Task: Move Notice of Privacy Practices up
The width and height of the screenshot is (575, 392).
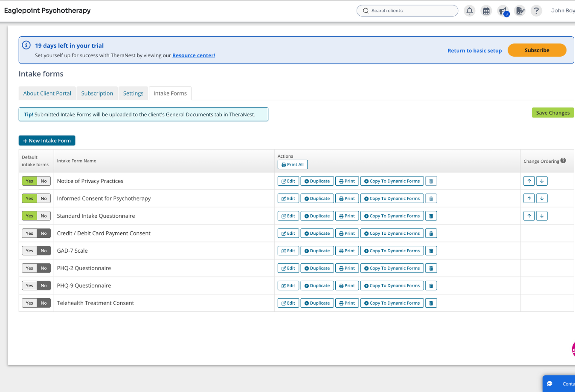Action: pyautogui.click(x=529, y=181)
